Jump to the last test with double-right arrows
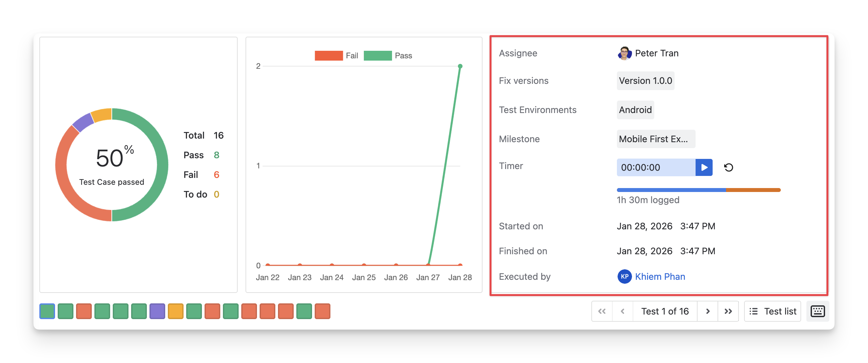The height and width of the screenshot is (363, 868). 728,311
